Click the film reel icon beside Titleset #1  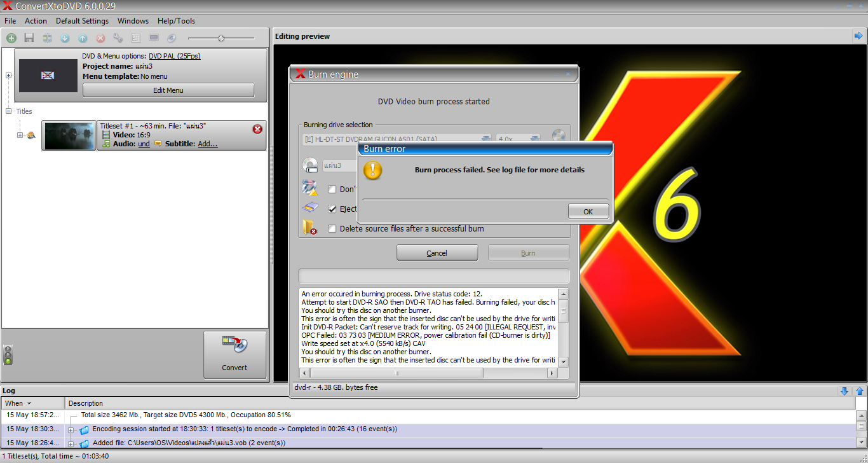[31, 135]
